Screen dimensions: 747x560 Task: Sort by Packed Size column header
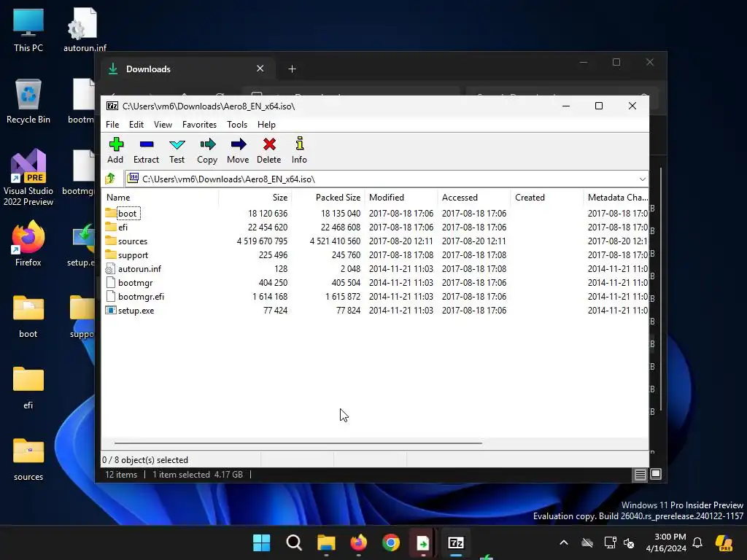(x=328, y=197)
